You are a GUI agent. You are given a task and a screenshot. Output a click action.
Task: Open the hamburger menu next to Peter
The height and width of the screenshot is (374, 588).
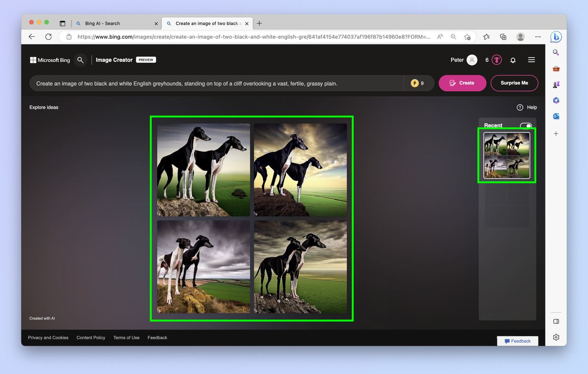[531, 60]
